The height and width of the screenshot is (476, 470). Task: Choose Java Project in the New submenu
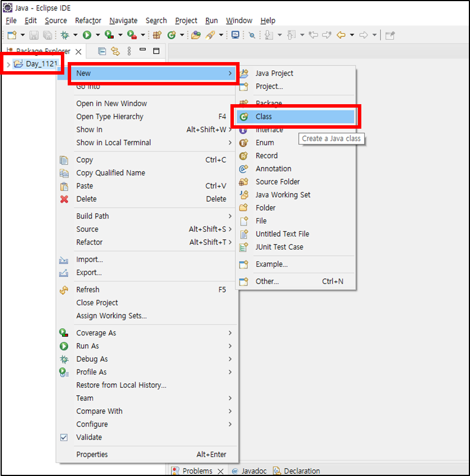coord(296,73)
